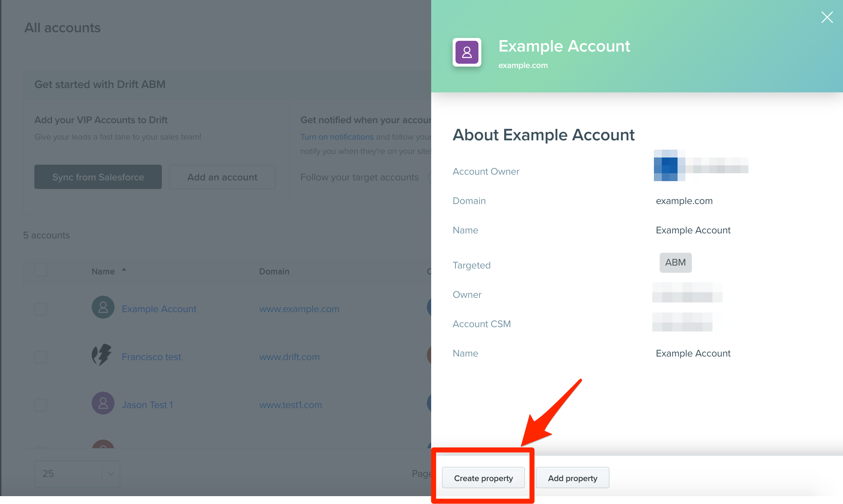
Task: Visit www.example.com domain link
Action: click(299, 309)
